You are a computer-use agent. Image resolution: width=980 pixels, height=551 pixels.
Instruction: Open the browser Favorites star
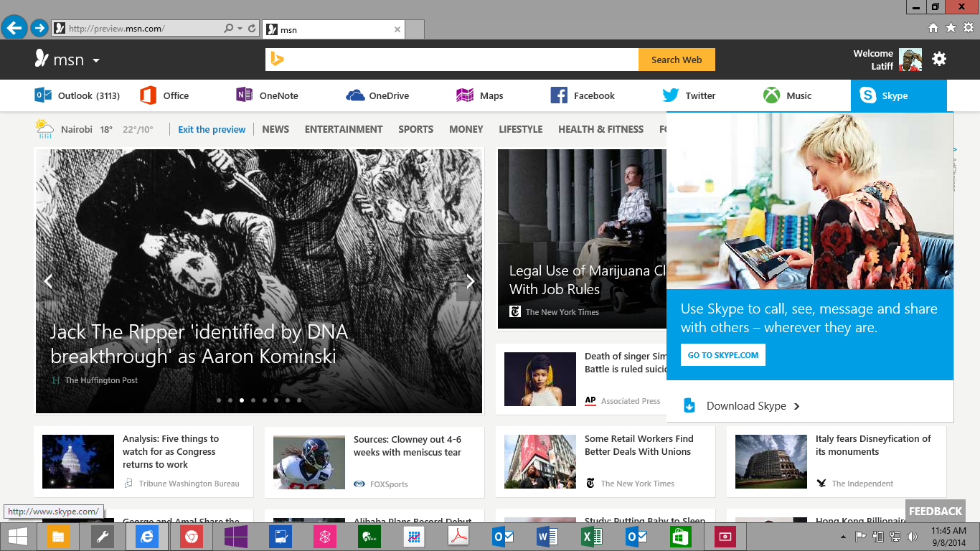point(951,28)
